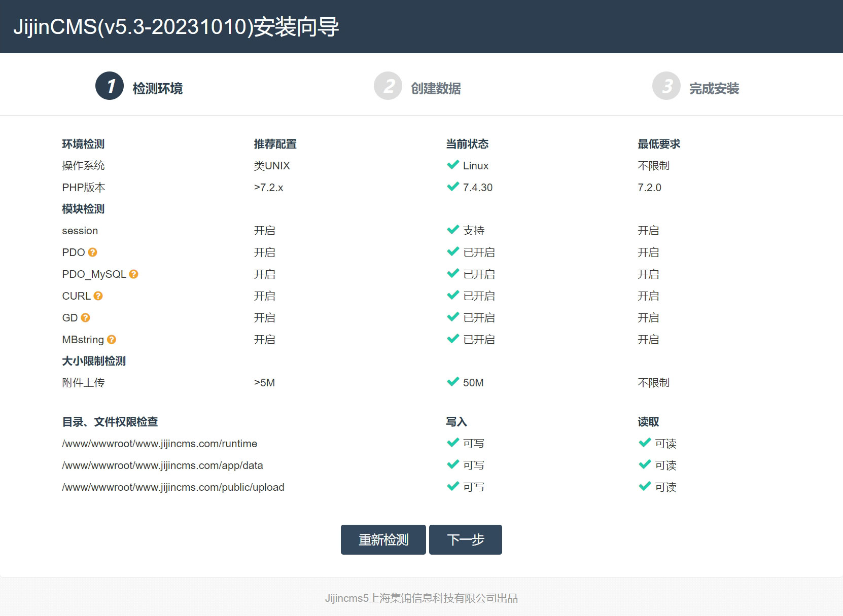Click the 读取 column heading
Image resolution: width=843 pixels, height=616 pixels.
click(x=648, y=422)
